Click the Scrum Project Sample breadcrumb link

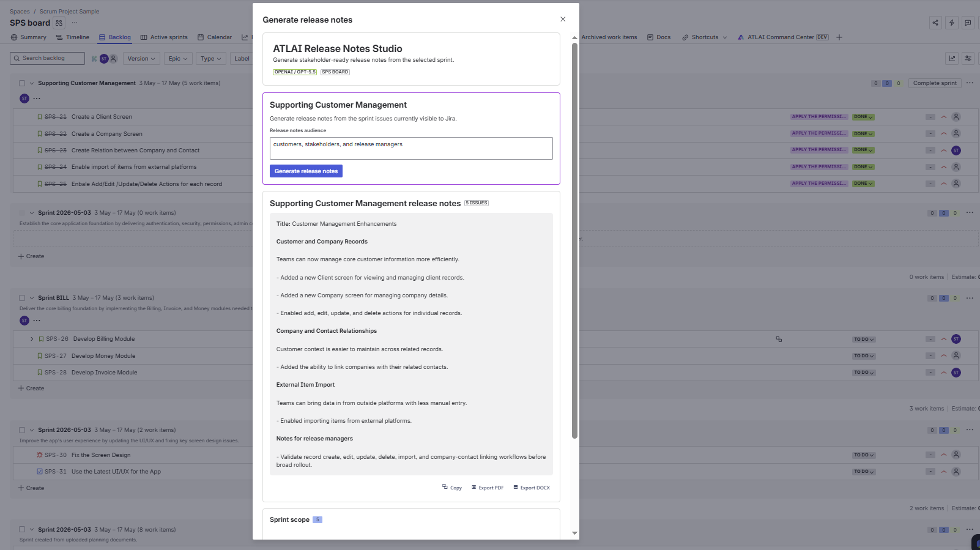(69, 12)
